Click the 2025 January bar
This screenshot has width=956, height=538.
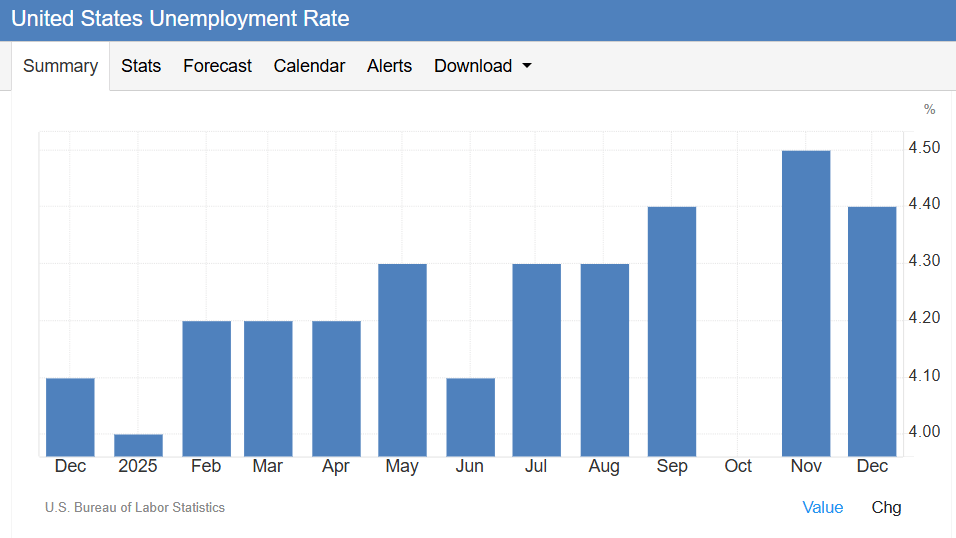pos(138,445)
